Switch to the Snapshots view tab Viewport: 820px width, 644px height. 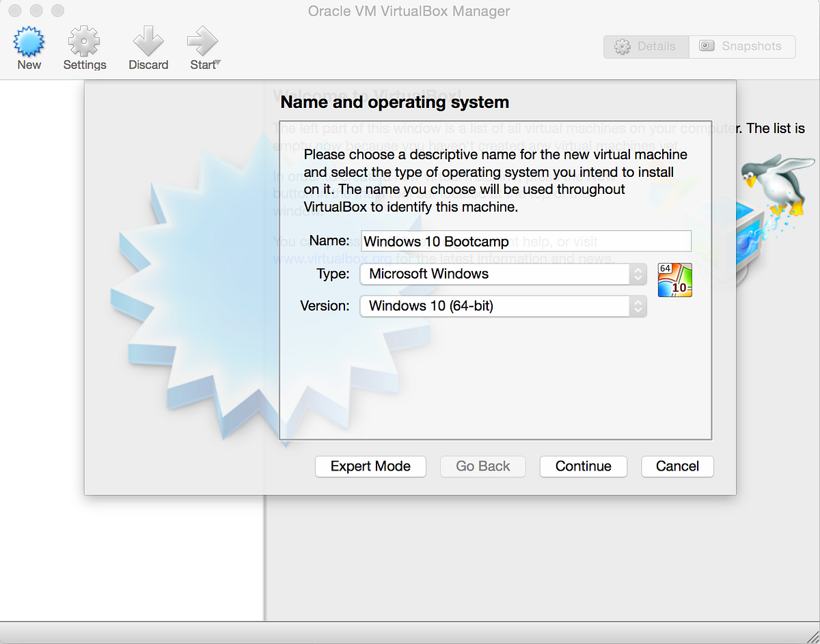[x=742, y=46]
